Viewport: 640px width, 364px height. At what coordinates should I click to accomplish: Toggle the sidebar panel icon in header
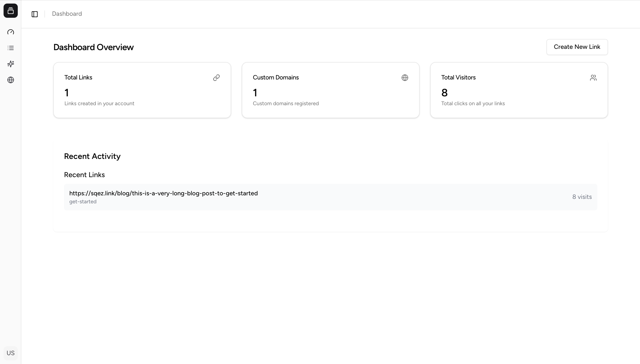[x=34, y=14]
